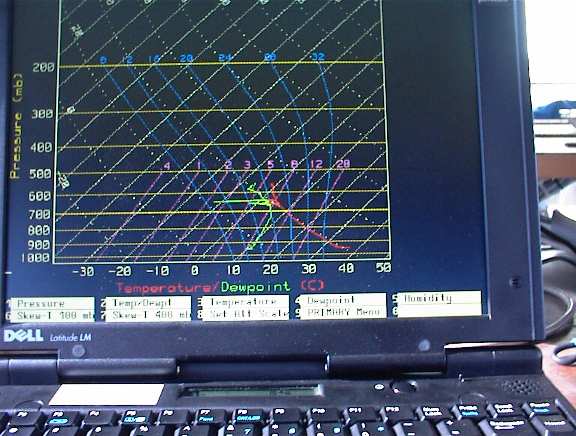
Task: Switch to Skew-T 400 mb view
Action: click(x=148, y=315)
